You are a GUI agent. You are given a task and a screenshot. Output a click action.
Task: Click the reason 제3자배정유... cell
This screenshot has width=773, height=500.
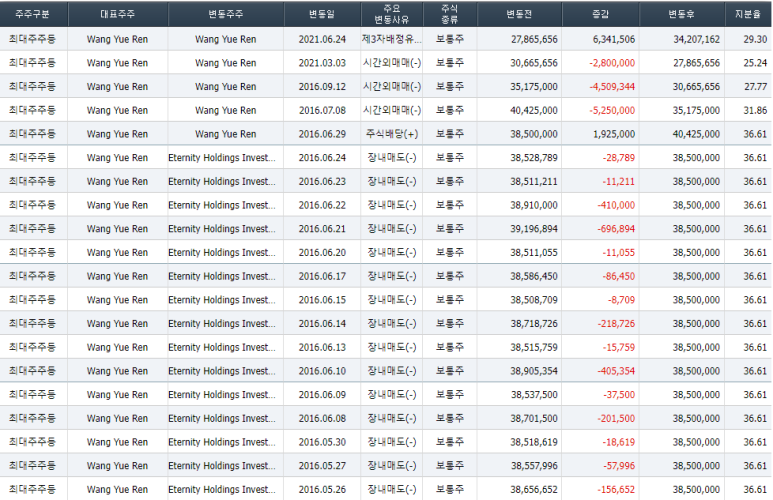[x=391, y=39]
